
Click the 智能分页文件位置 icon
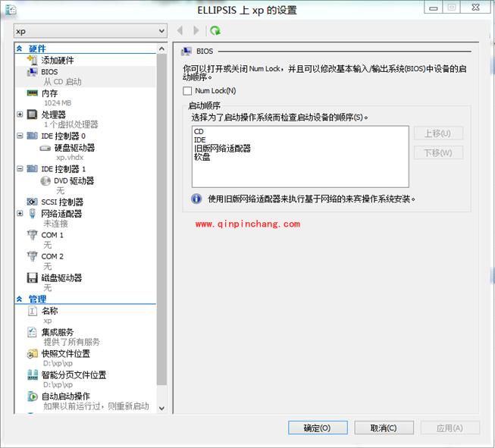coord(32,374)
